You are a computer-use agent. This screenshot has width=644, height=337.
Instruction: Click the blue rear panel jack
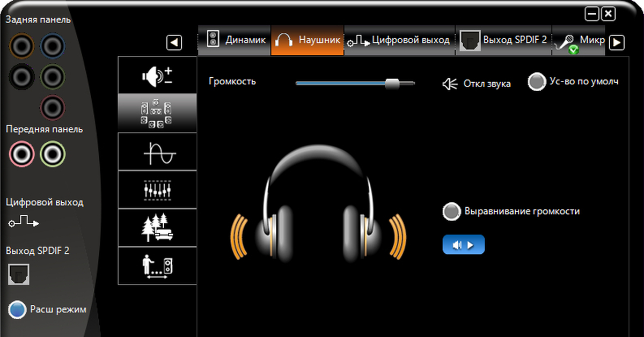[x=53, y=47]
